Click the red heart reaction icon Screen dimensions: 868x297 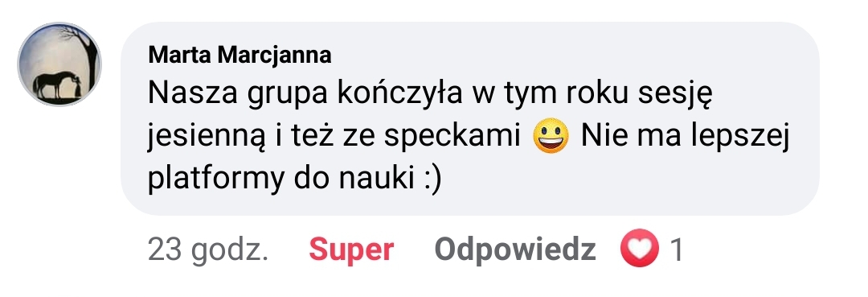640,248
